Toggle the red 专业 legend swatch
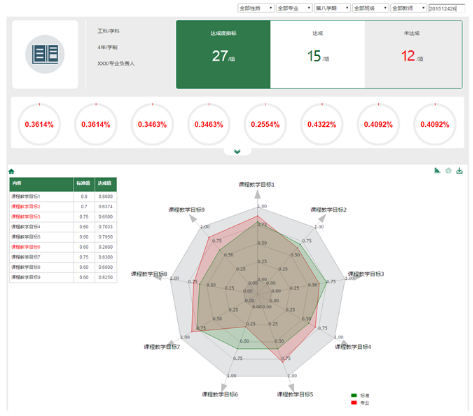Viewport: 473px width, 416px height. 354,403
